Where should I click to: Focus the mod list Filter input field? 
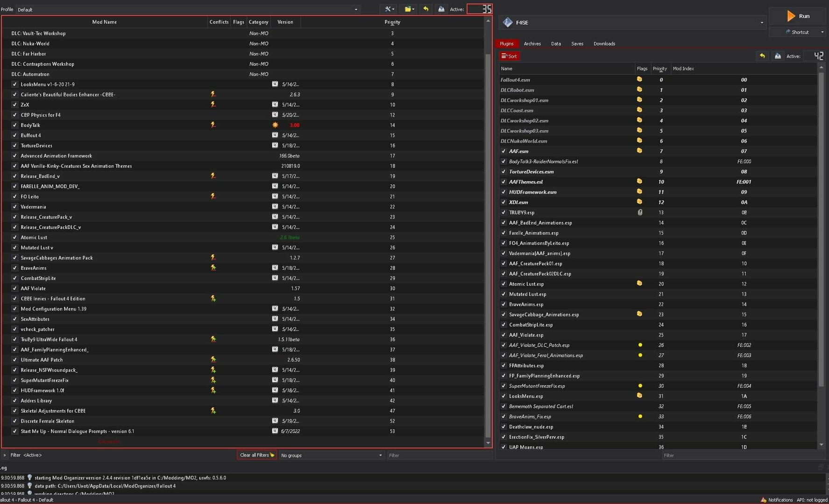439,455
